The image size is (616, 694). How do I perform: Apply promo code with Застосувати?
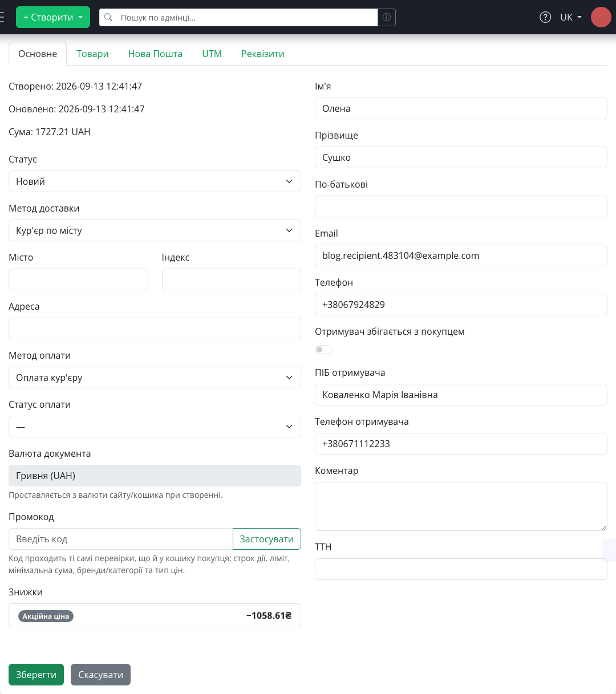click(x=267, y=539)
